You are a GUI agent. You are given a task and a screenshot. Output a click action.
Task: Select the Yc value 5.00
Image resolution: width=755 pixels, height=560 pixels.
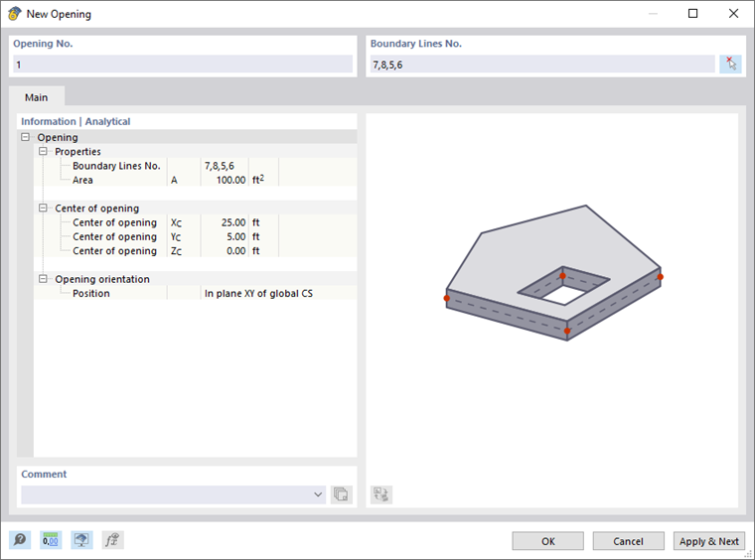coord(236,236)
